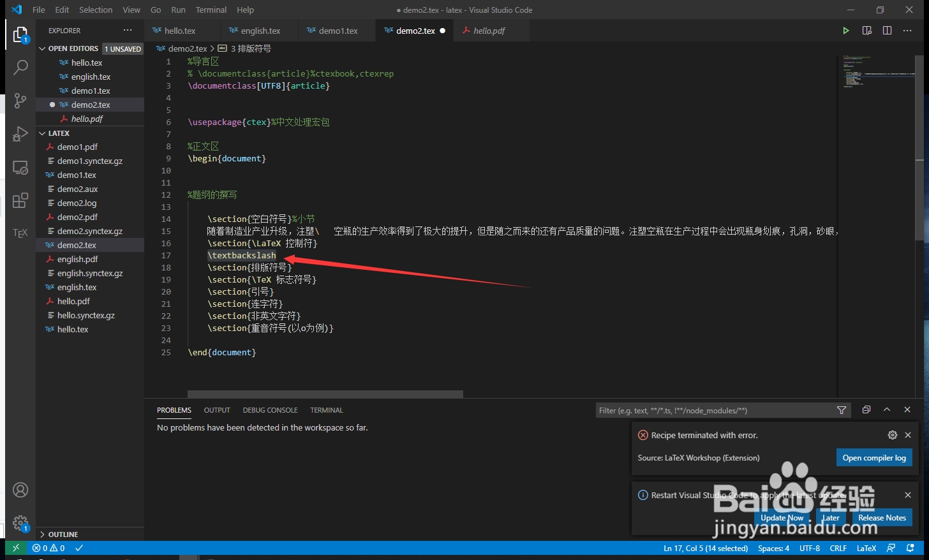Click the CRLF line ending status item
Image resolution: width=929 pixels, height=560 pixels.
[838, 548]
